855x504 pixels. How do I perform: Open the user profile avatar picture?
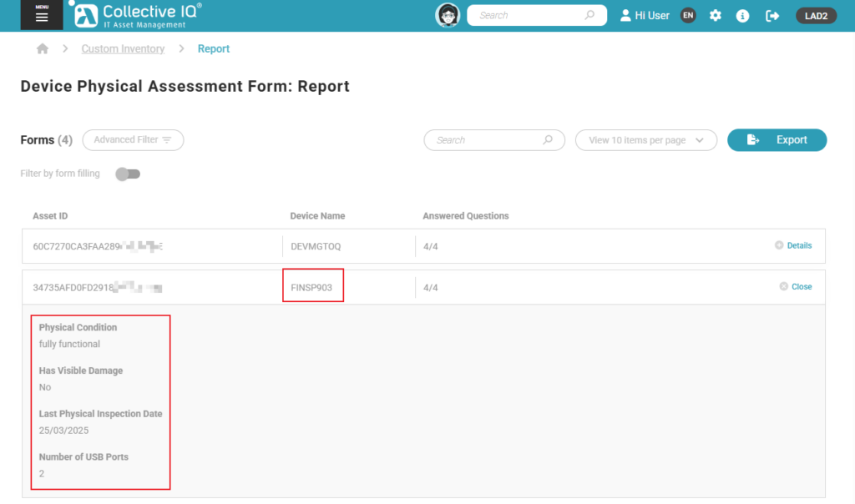(x=448, y=14)
